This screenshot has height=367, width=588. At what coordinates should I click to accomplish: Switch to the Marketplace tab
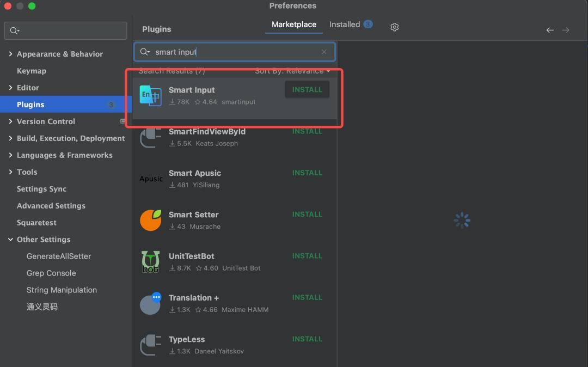[x=294, y=25]
